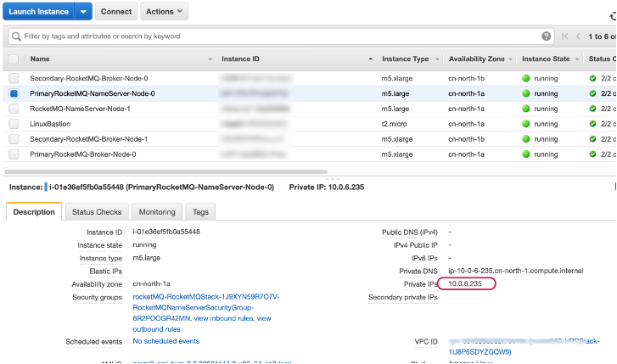This screenshot has height=364, width=617.
Task: Open the Name column dropdown arrow
Action: click(210, 59)
